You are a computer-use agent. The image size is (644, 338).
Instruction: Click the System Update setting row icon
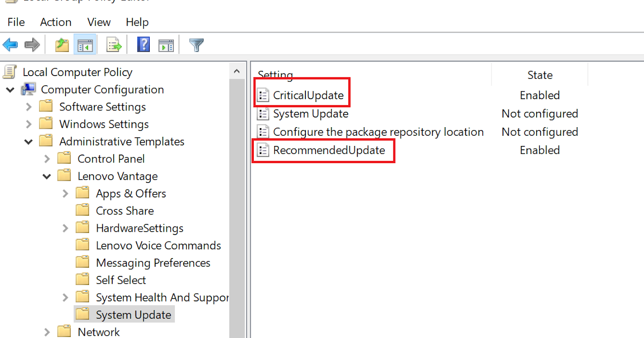[263, 114]
